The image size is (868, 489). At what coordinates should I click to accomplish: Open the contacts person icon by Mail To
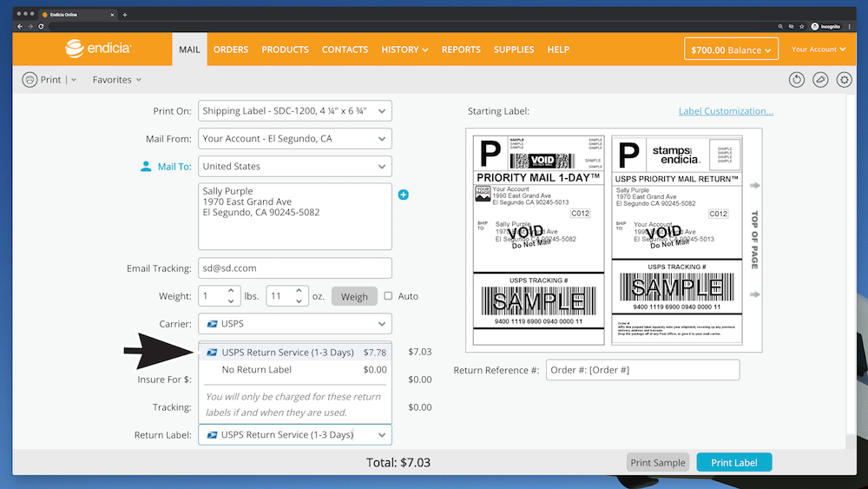[146, 166]
